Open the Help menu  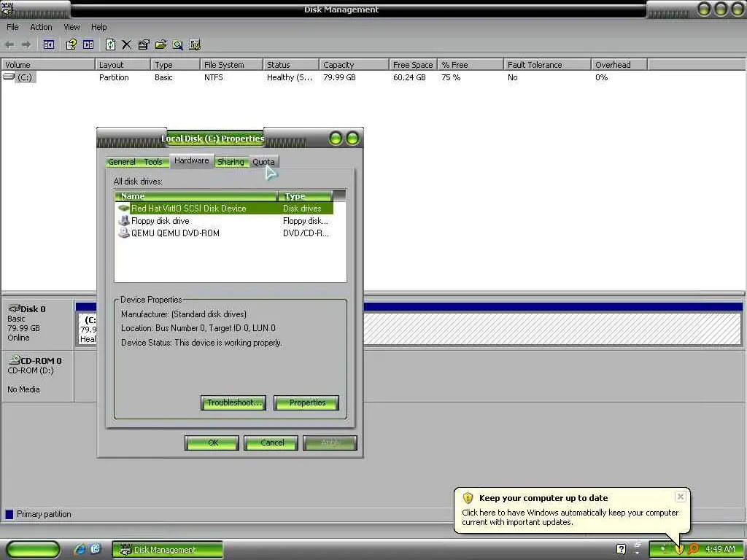pyautogui.click(x=99, y=27)
